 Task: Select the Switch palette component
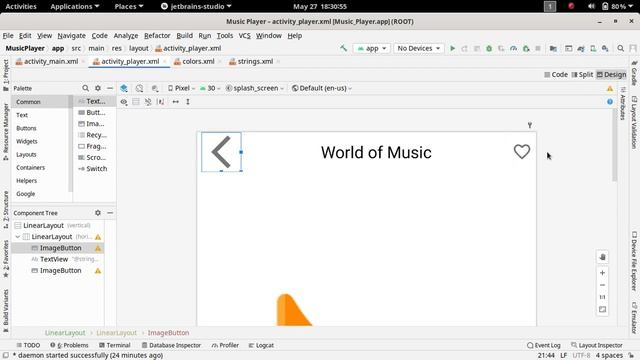[93, 169]
